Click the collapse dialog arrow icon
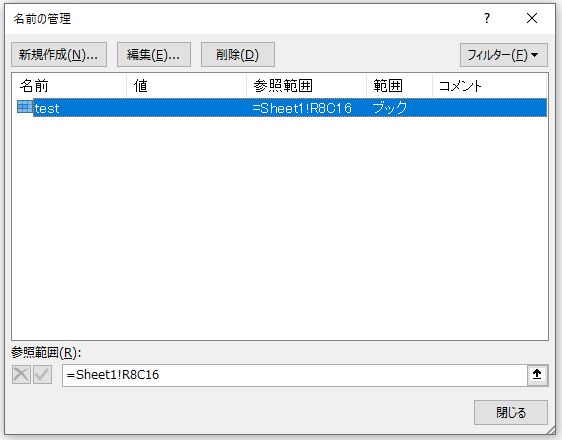 point(537,375)
